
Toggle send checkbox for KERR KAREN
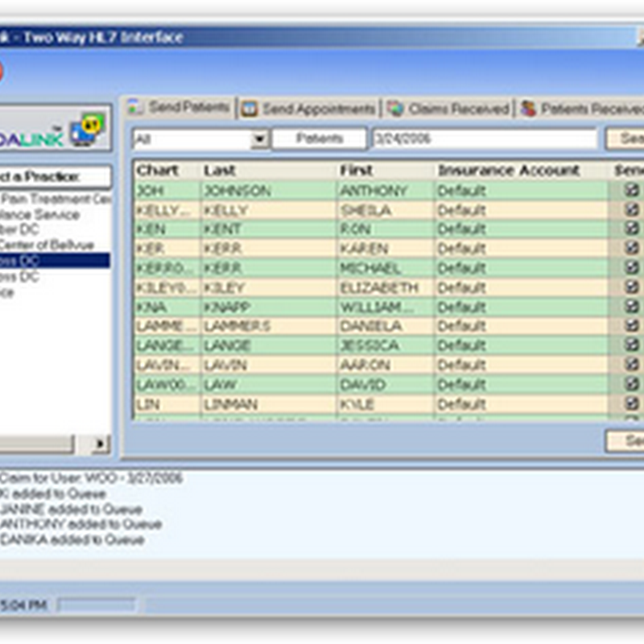(x=632, y=248)
